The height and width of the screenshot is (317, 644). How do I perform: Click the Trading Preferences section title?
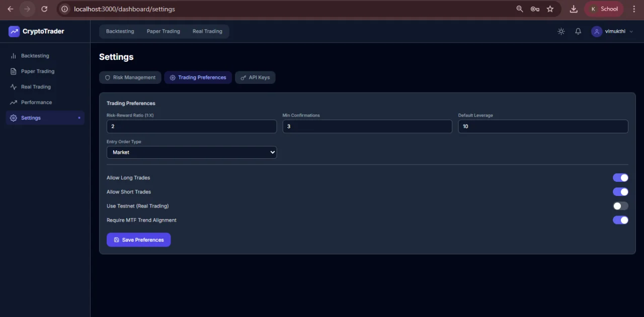click(131, 103)
